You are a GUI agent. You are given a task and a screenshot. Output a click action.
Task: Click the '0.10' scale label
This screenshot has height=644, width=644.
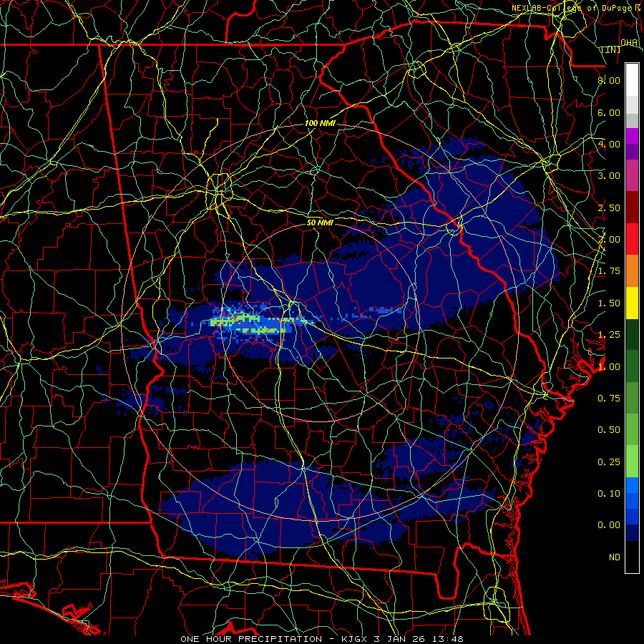click(609, 494)
